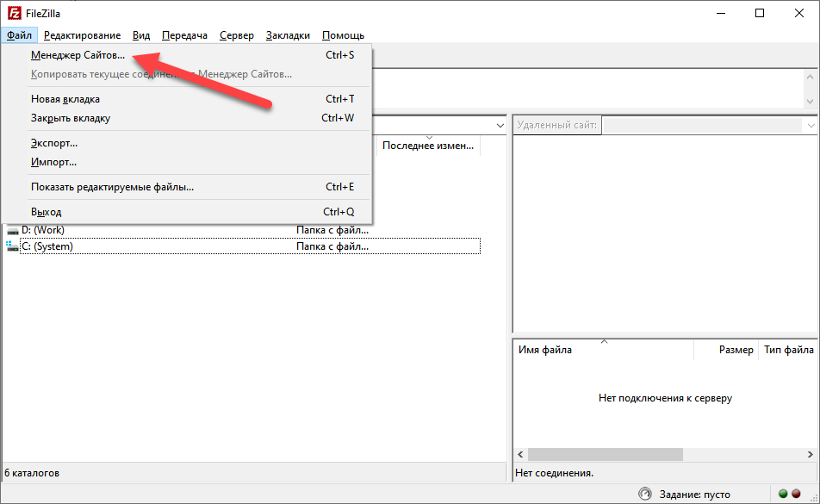The height and width of the screenshot is (504, 820).
Task: Open the Сервер menu
Action: pyautogui.click(x=237, y=35)
